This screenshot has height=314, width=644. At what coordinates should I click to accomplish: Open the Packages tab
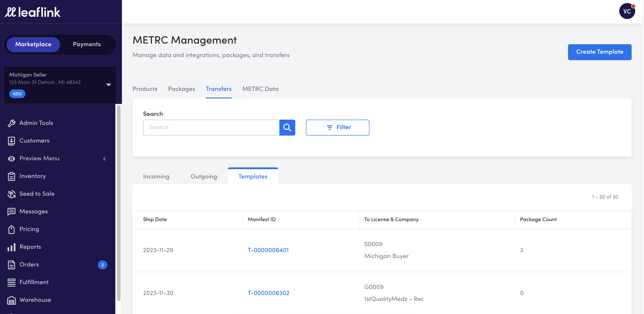click(182, 89)
